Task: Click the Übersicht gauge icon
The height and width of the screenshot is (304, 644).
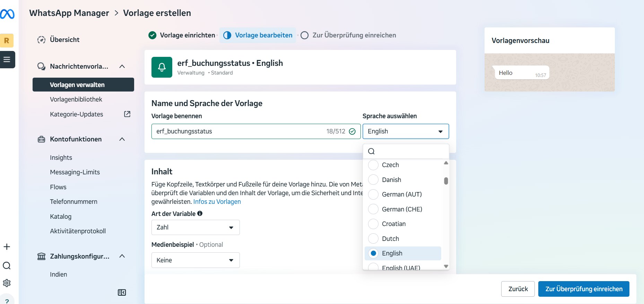Action: click(x=41, y=40)
